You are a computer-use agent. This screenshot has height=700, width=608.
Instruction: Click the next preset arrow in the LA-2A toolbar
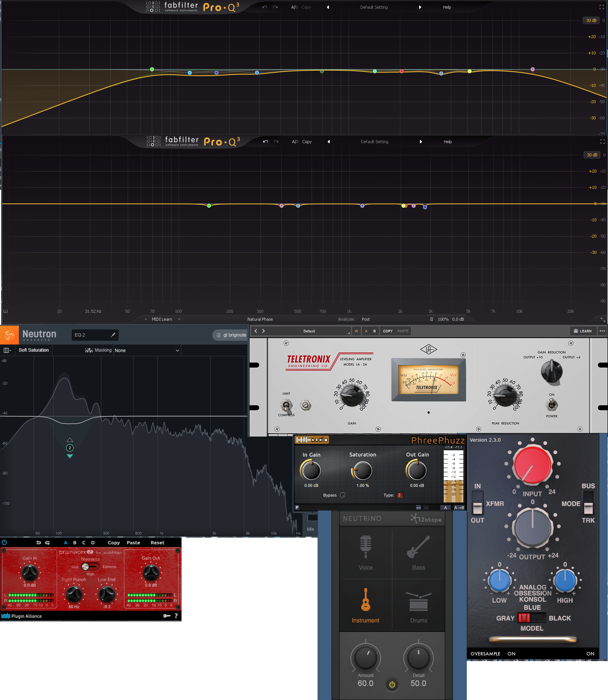click(264, 331)
